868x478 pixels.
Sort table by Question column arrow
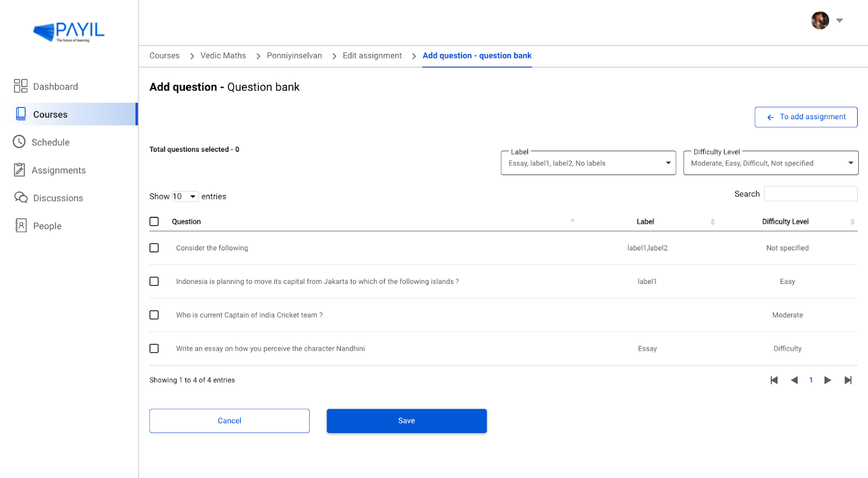572,220
